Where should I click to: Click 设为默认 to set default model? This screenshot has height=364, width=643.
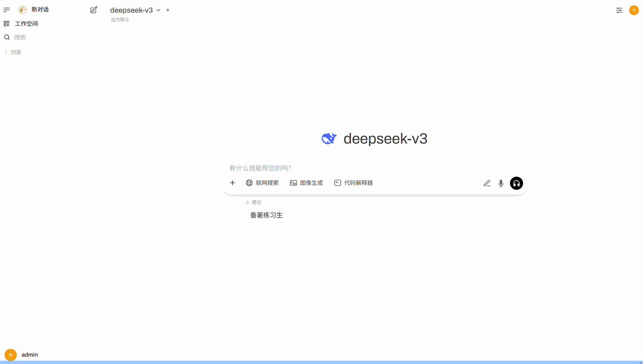point(120,20)
